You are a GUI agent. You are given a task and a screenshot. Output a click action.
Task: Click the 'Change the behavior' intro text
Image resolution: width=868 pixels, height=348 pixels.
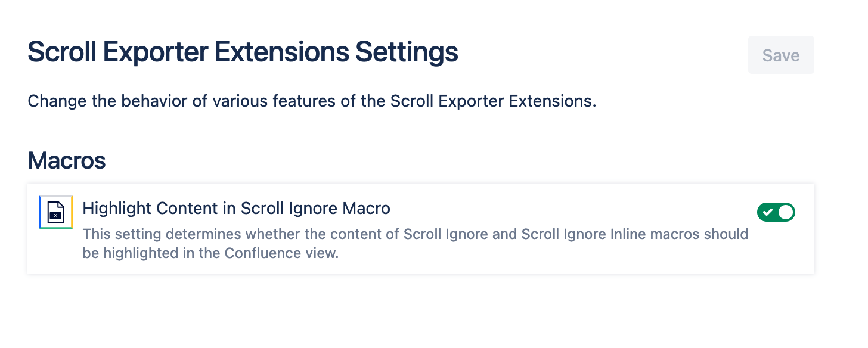tap(312, 101)
